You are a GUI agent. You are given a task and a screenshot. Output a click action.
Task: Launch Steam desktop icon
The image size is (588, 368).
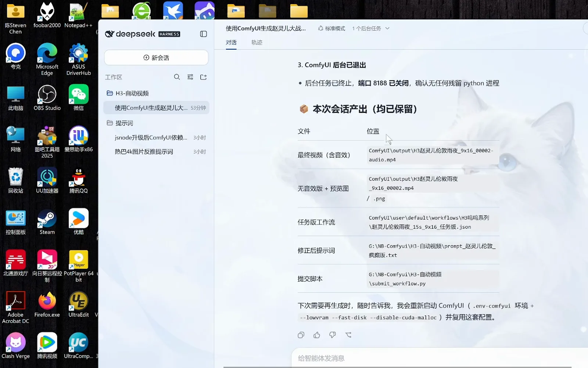pos(47,222)
